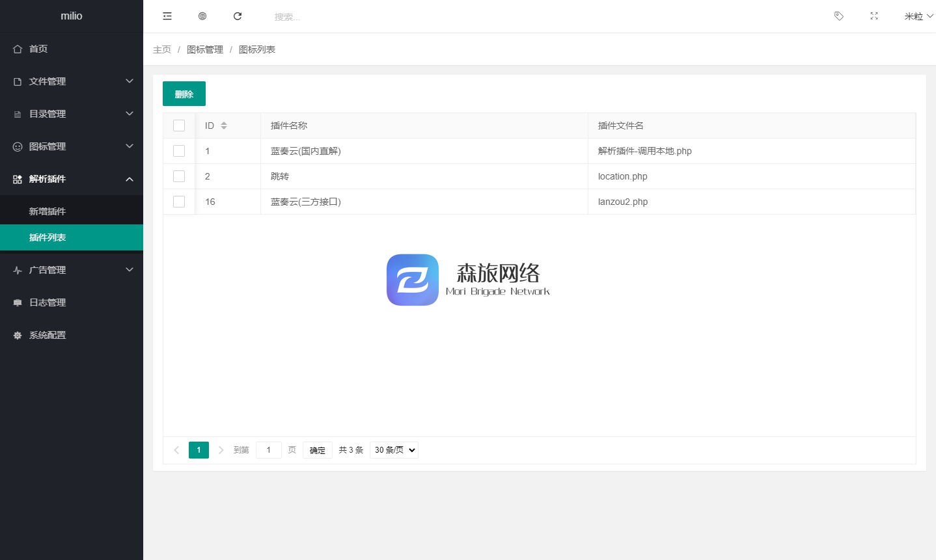Viewport: 936px width, 560px height.
Task: Click the page number jump input
Action: point(269,450)
